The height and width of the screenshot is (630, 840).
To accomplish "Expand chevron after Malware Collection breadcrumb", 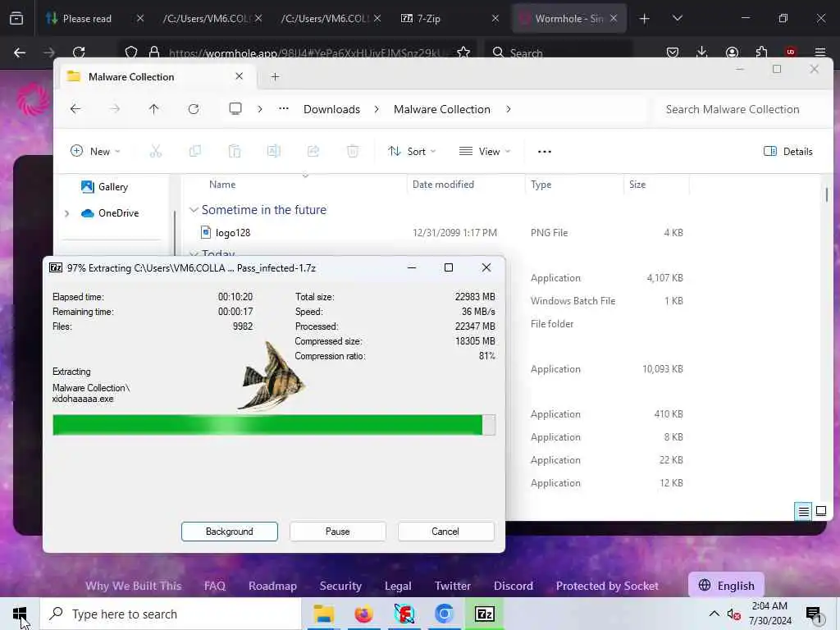I will click(509, 109).
